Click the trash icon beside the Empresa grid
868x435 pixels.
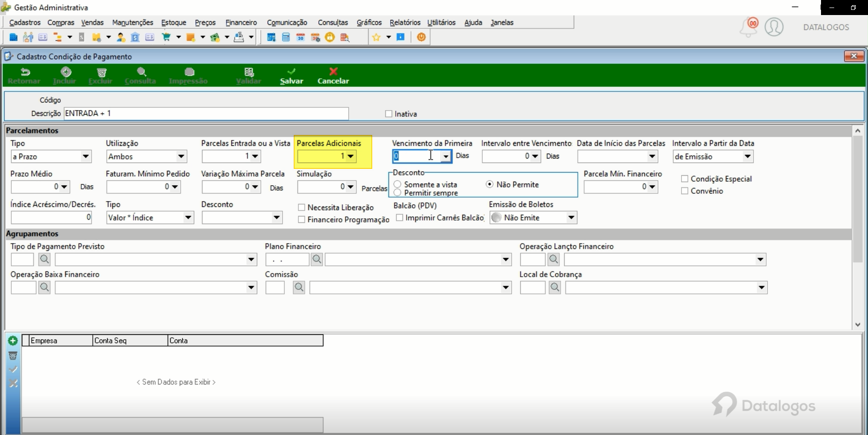13,356
